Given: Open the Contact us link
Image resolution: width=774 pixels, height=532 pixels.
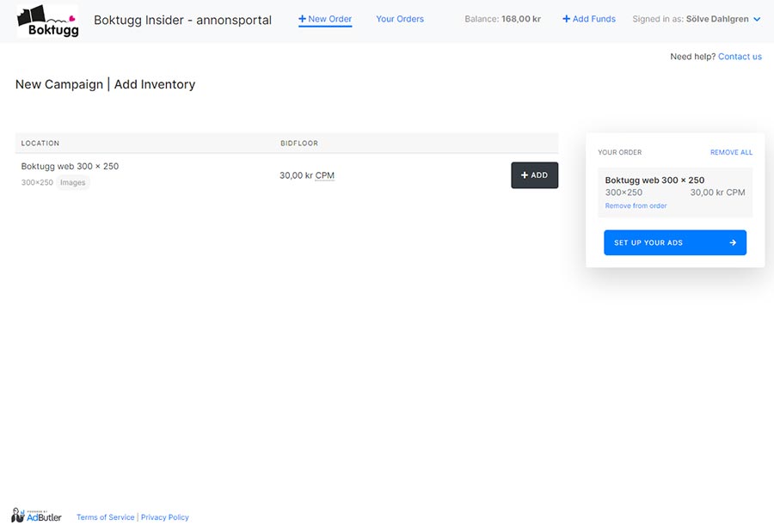Looking at the screenshot, I should pos(740,57).
